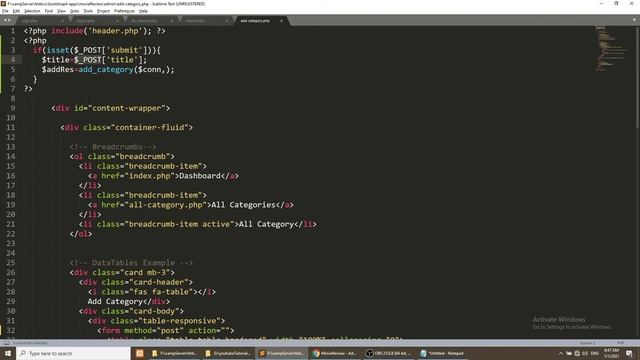The width and height of the screenshot is (640, 360).
Task: Switch to the Sublime Text taskbar button
Action: point(282,353)
